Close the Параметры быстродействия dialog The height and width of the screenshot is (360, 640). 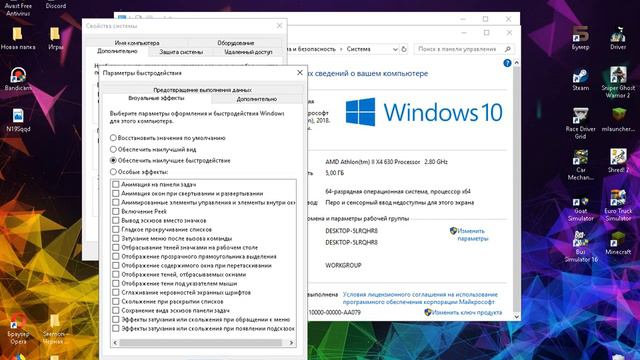coord(300,73)
